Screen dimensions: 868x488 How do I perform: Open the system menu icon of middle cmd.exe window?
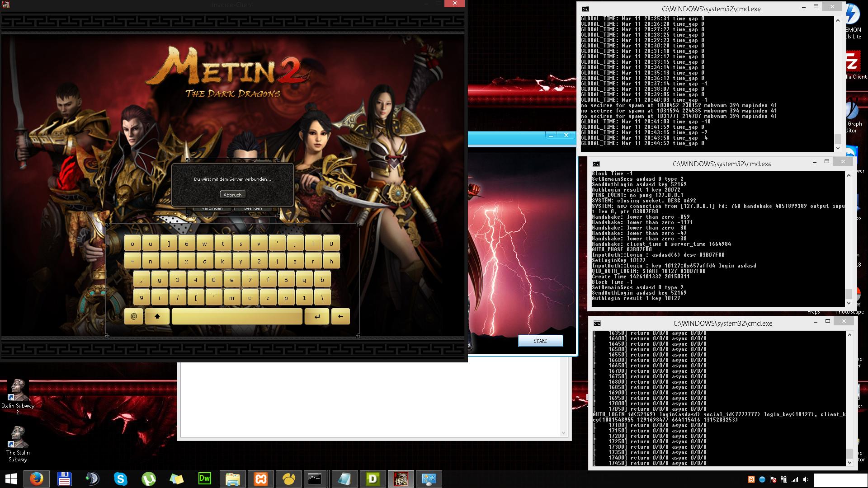pos(596,164)
